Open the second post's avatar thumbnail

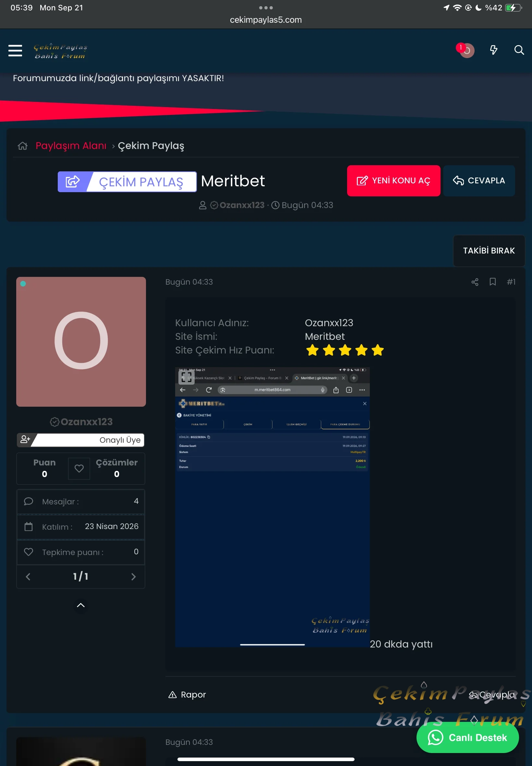coord(81,751)
